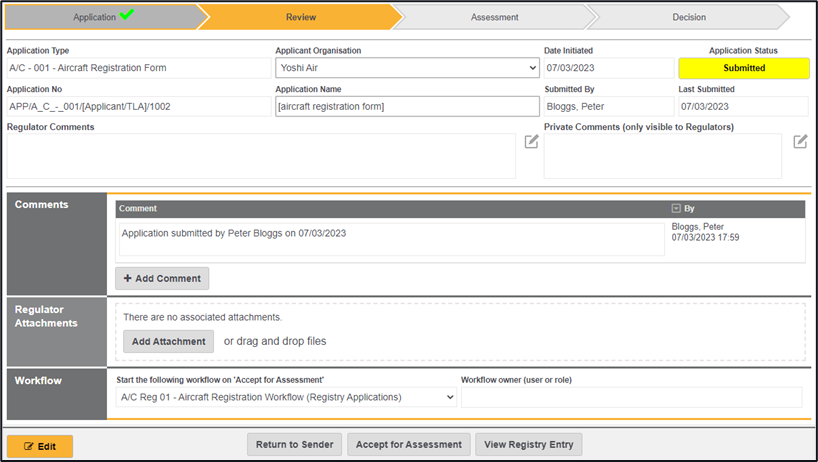The image size is (818, 462).
Task: Click the Add Attachment button
Action: click(x=169, y=341)
